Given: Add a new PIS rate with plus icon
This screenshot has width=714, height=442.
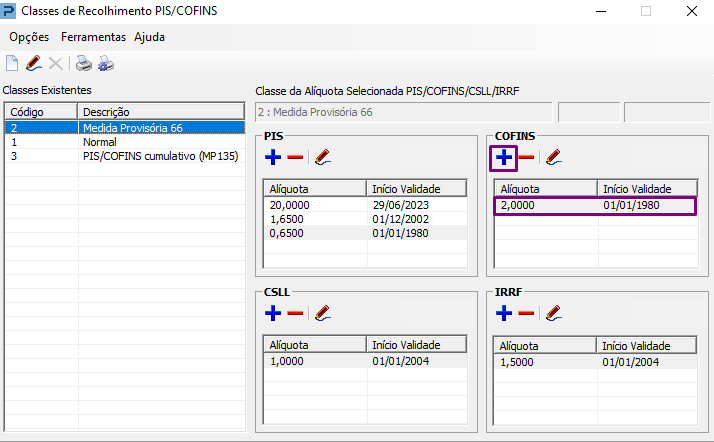Looking at the screenshot, I should 273,157.
